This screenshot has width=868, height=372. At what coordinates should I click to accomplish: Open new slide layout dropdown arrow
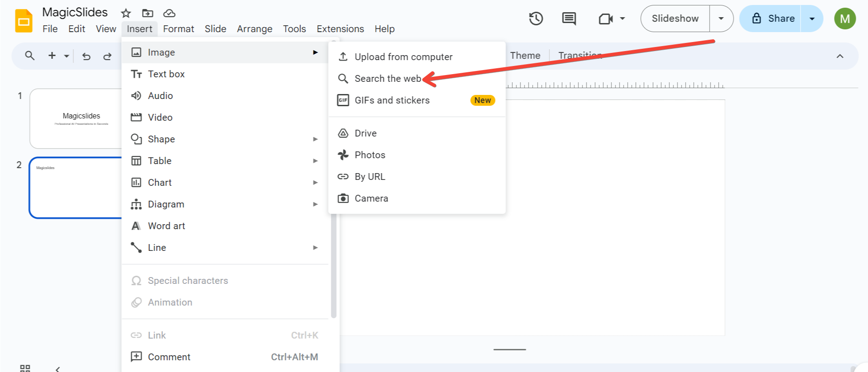67,56
